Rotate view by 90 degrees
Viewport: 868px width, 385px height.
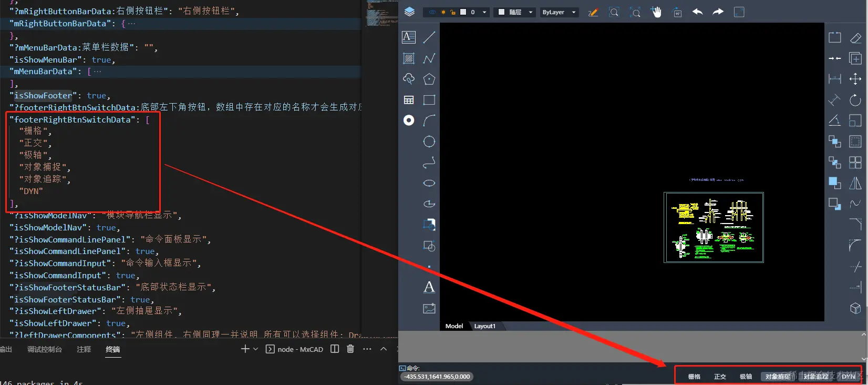[x=677, y=12]
